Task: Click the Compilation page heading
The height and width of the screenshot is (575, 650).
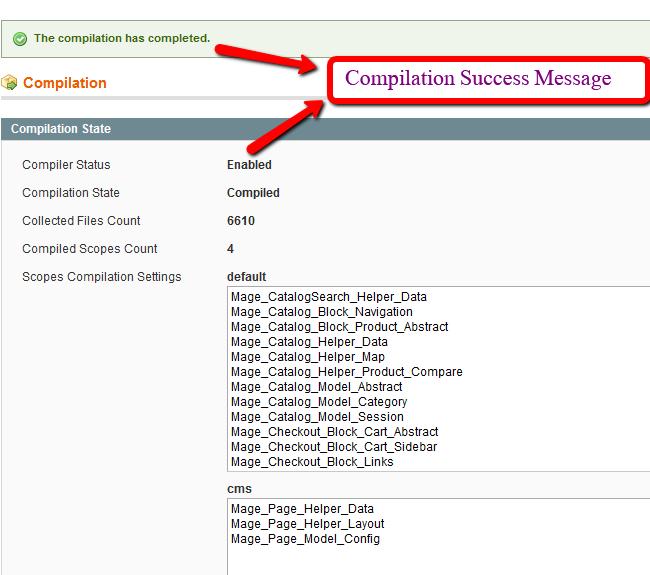Action: (65, 83)
